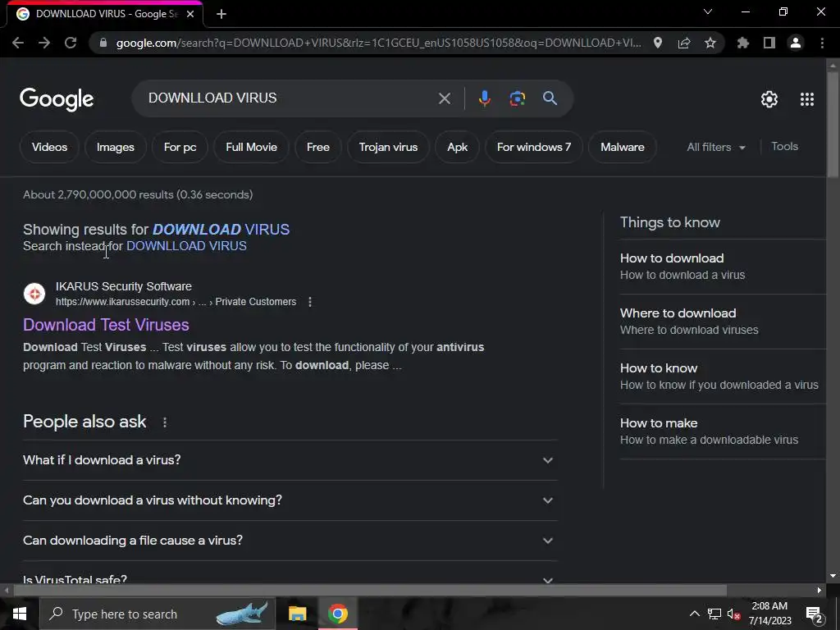This screenshot has width=840, height=630.
Task: Open 'How to know' things to know
Action: (x=723, y=376)
